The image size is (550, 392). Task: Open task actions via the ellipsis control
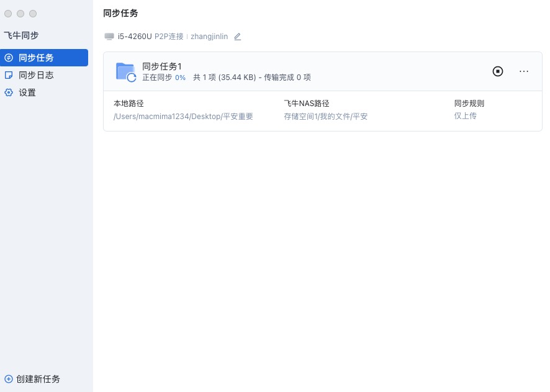[524, 71]
